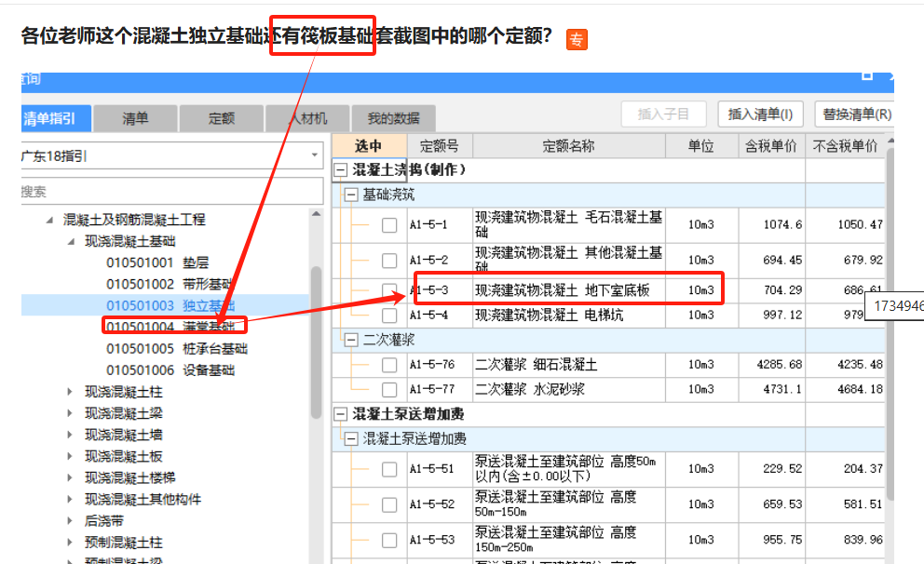The width and height of the screenshot is (924, 564).
Task: Select checkbox for A1-5-4 电梯坑
Action: pos(389,316)
